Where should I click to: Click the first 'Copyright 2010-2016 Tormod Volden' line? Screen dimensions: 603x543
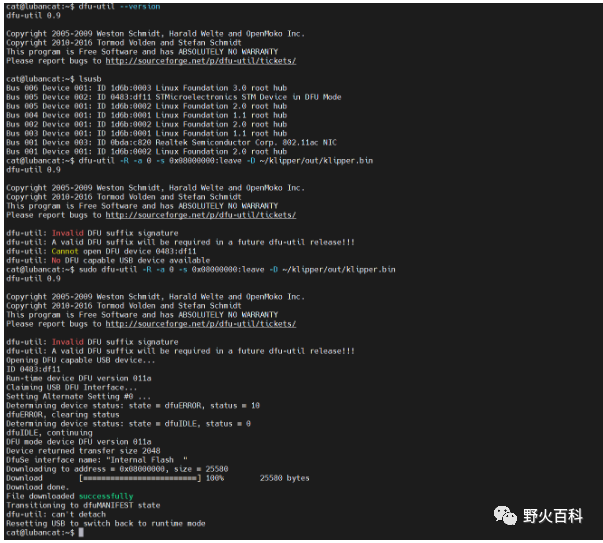coord(124,43)
